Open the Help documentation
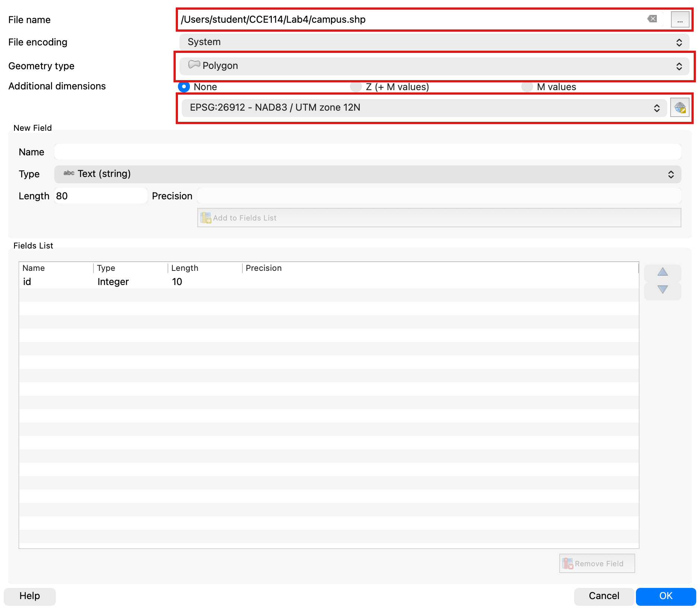Screen dimensions: 700x611 click(30, 596)
